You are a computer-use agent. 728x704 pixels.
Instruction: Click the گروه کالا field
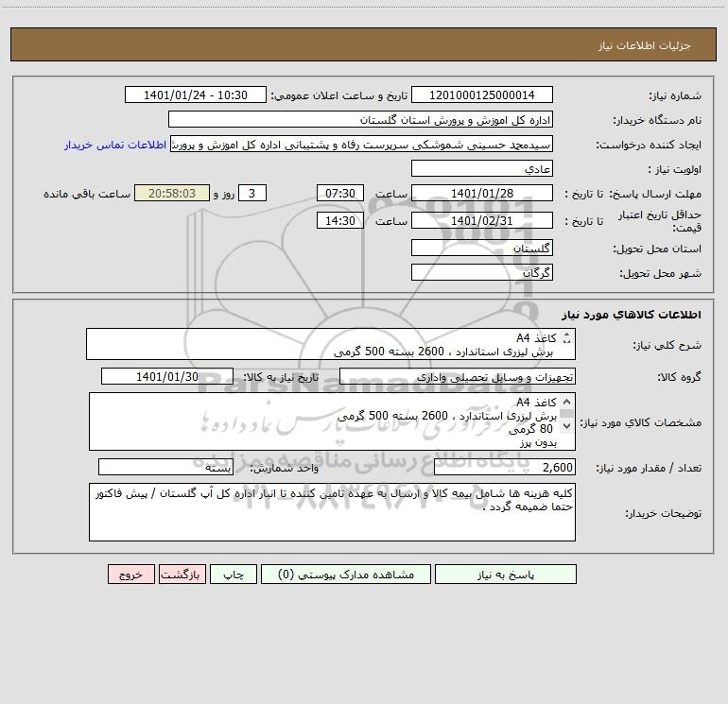[x=458, y=377]
